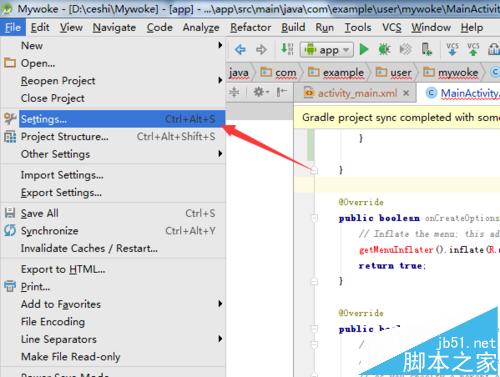Viewport: 500px width, 377px height.
Task: Open the View menu
Action: click(71, 28)
